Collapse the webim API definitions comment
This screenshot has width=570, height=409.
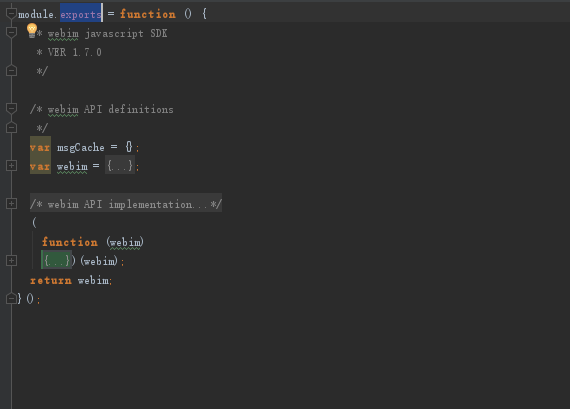point(11,108)
